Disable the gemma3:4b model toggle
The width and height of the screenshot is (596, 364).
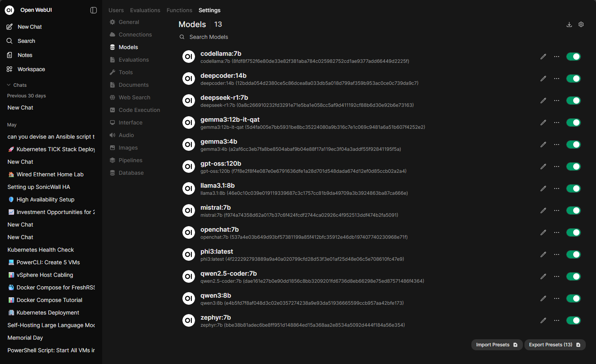573,145
